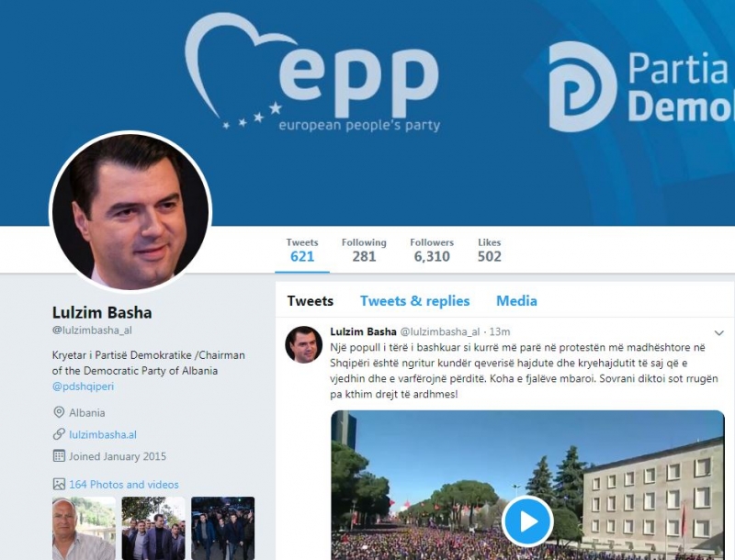Image resolution: width=735 pixels, height=560 pixels.
Task: Click the small avatar beside the tweet
Action: click(303, 344)
